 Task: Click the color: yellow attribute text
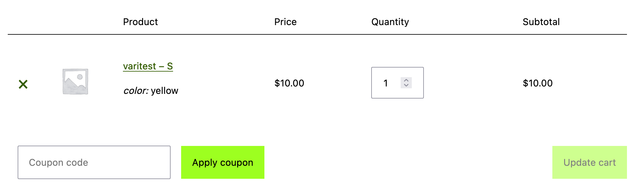tap(151, 90)
